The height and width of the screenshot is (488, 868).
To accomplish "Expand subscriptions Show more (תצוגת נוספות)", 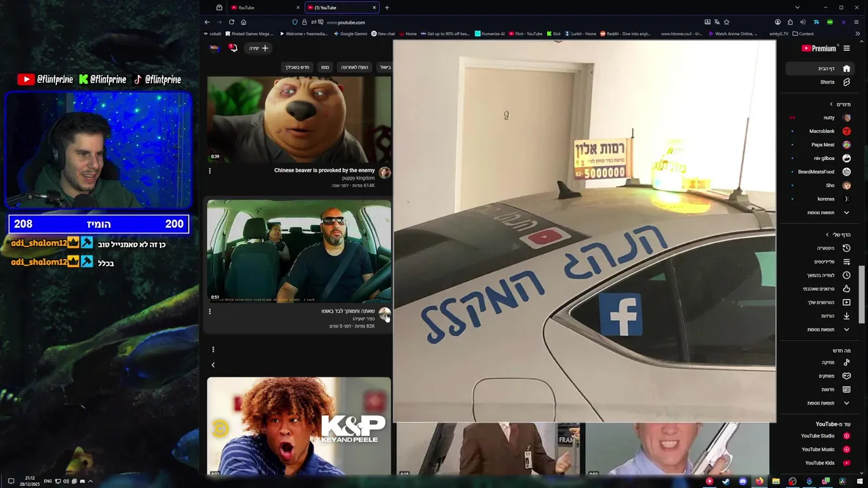I will click(x=819, y=213).
